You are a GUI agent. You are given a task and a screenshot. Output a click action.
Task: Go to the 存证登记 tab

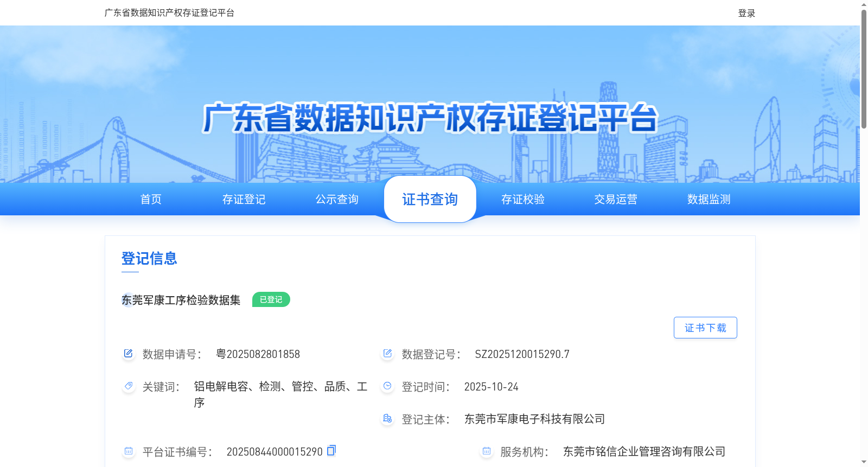244,199
